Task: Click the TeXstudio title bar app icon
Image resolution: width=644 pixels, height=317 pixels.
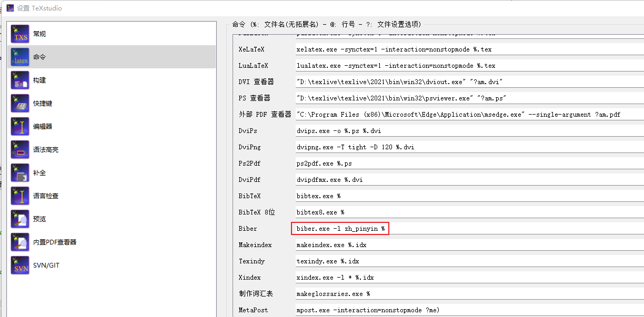Action: tap(10, 8)
